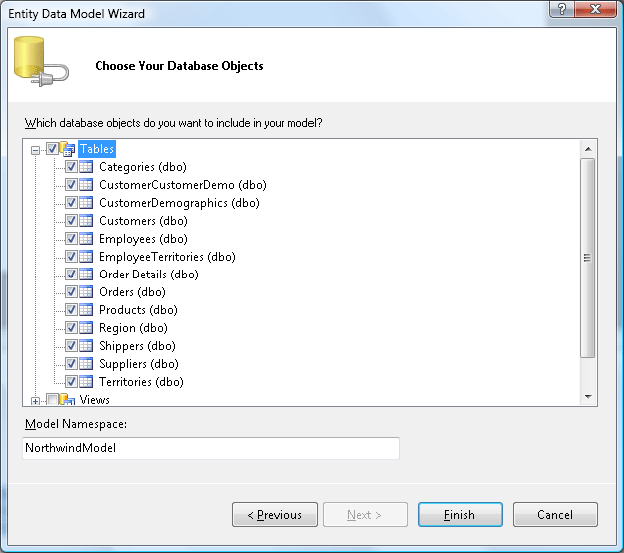Expand the Views tree node
The height and width of the screenshot is (553, 624).
pos(35,401)
